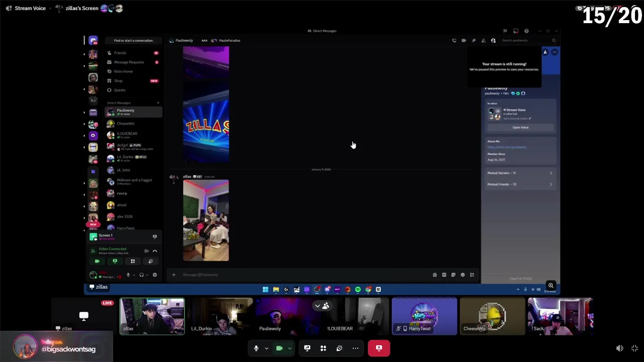Viewport: 644px width, 362px height.
Task: Expand microphone options in call controls
Action: tap(266, 348)
